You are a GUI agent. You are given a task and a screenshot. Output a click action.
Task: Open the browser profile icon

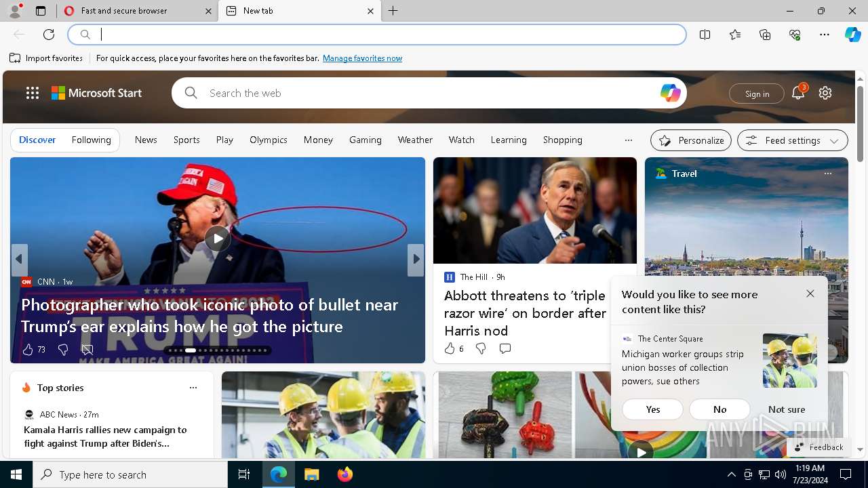[x=15, y=11]
